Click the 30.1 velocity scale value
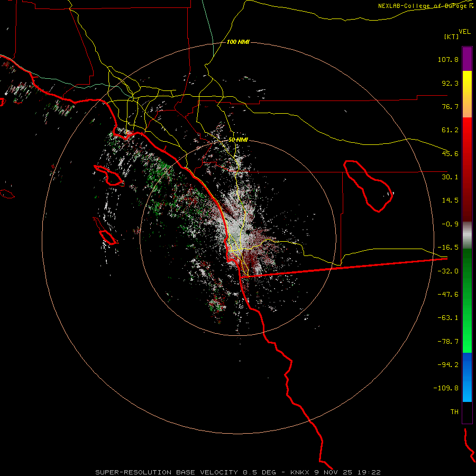 click(x=450, y=177)
